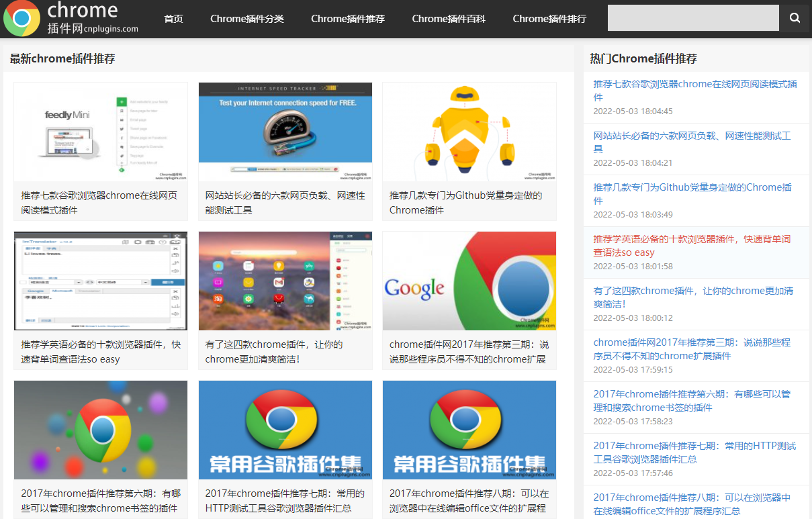812x519 pixels.
Task: Click the date 2022-05-03 18:04:45
Action: click(x=633, y=111)
